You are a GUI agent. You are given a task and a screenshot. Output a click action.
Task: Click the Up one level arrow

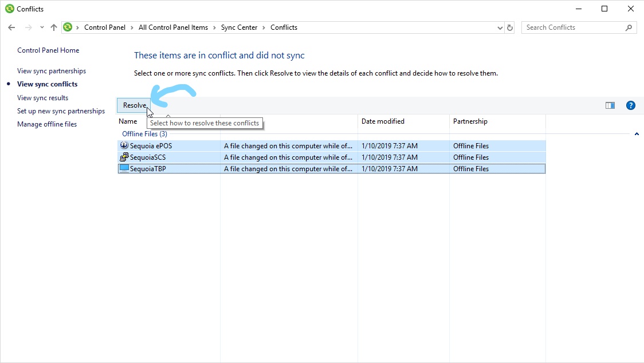[x=54, y=27]
